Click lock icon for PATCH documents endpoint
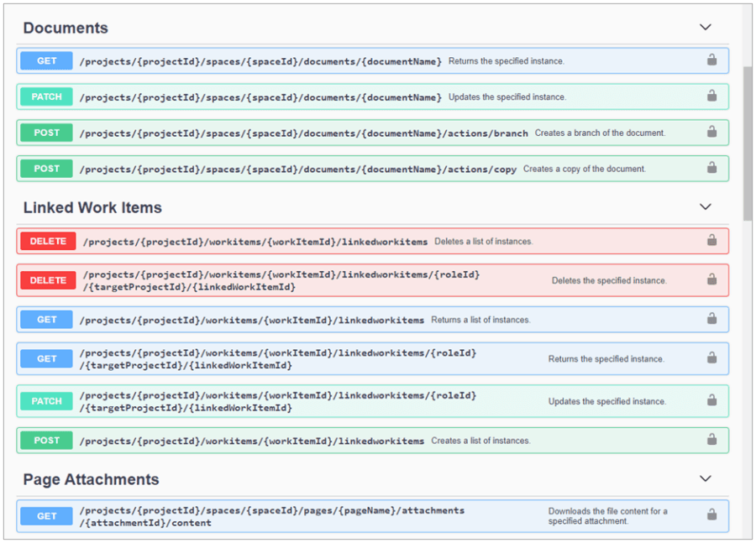 711,97
